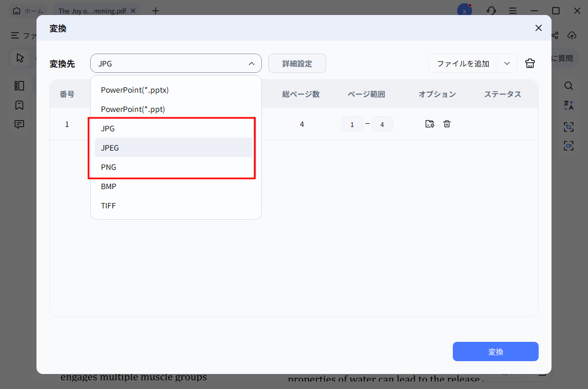
Task: Open the comments panel
Action: (x=19, y=124)
